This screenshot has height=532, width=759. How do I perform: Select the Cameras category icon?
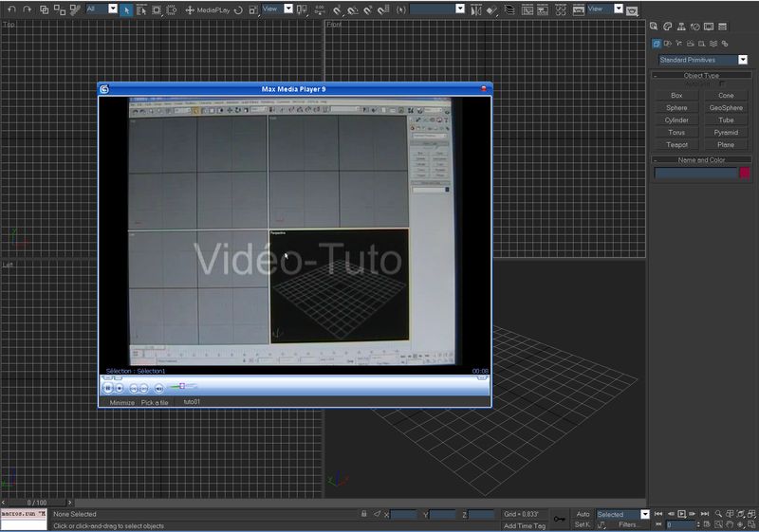(x=691, y=44)
